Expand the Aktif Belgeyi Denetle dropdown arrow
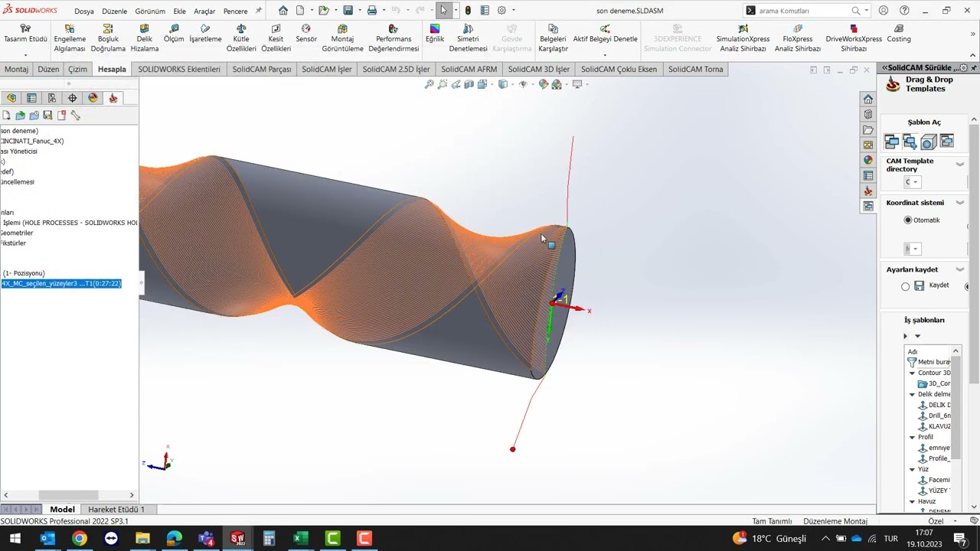This screenshot has height=551, width=980. [605, 54]
